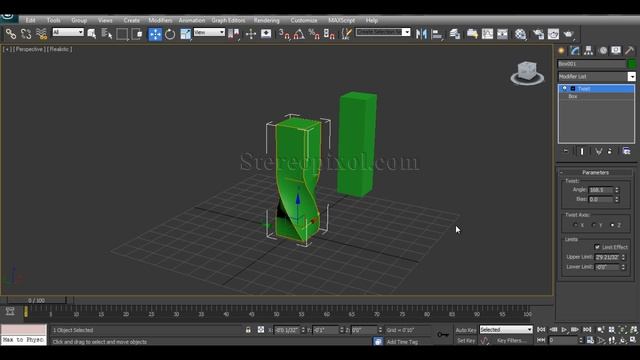Toggle the Spinner Snap icon
640x360 pixels.
point(329,34)
